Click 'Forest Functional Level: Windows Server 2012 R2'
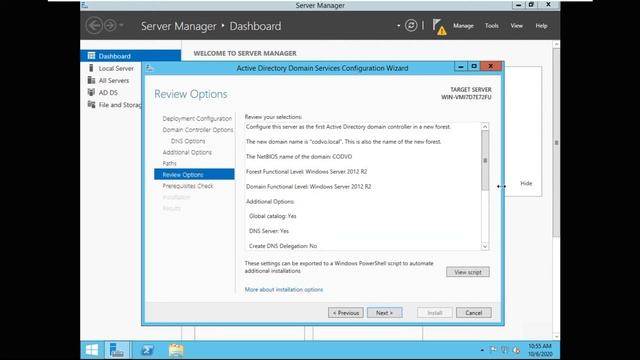The height and width of the screenshot is (360, 640). (x=307, y=172)
